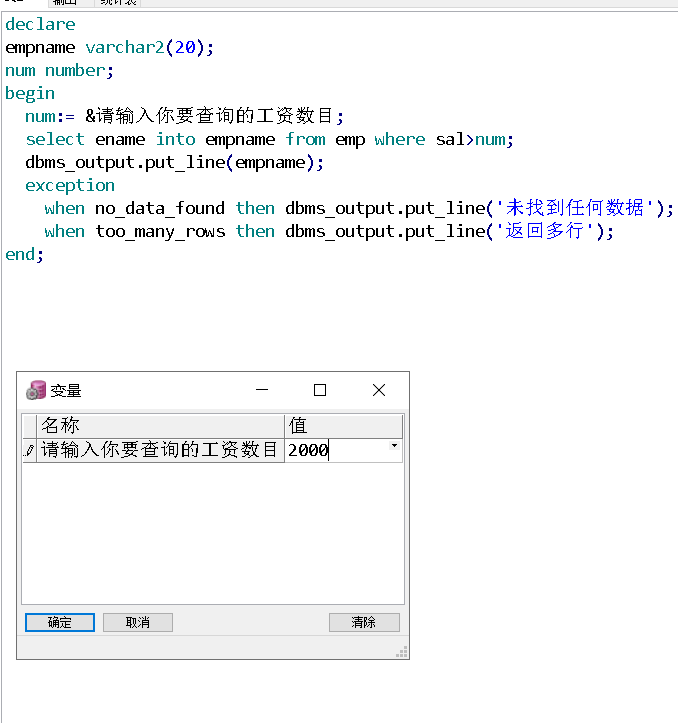Click the string '返回多行' in the code

point(545,231)
